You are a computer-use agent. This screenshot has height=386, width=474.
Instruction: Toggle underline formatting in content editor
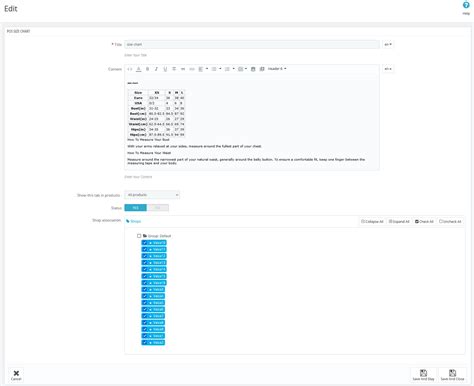pos(165,69)
